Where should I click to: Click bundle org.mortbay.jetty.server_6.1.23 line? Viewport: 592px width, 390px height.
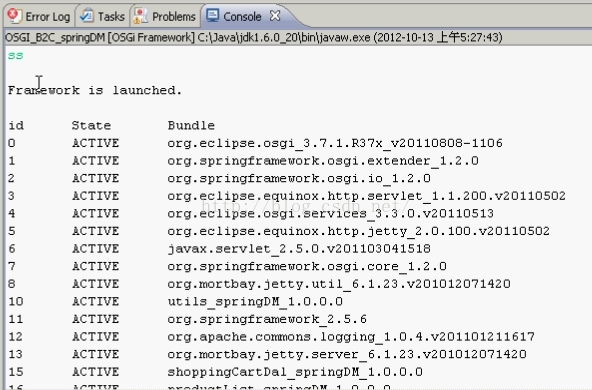(347, 355)
